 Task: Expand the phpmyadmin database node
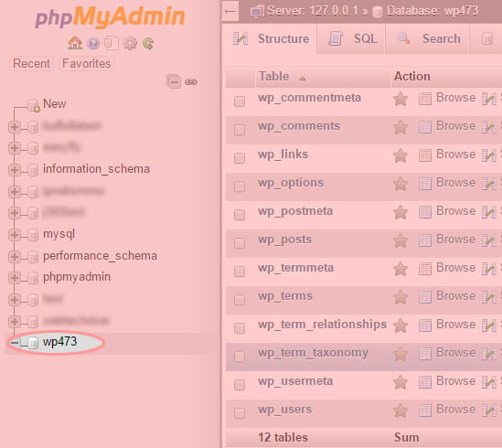(14, 278)
